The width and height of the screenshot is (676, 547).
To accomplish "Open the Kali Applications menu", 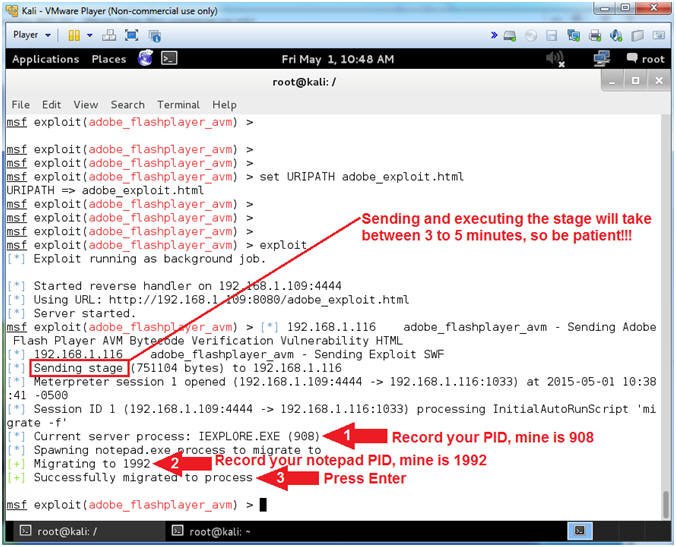I will click(x=45, y=59).
